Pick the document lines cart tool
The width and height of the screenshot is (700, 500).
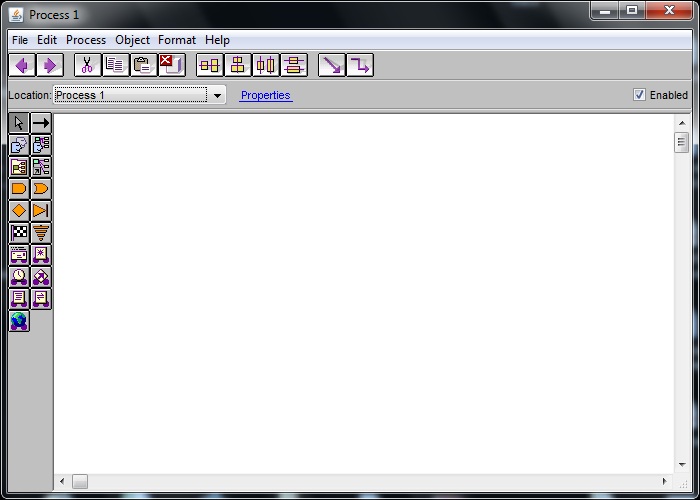pyautogui.click(x=19, y=299)
